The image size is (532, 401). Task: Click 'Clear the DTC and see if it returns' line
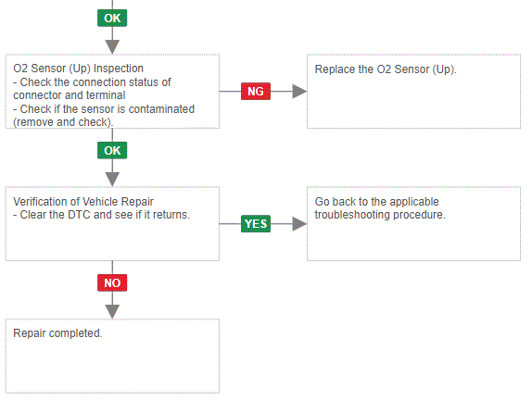pos(101,215)
